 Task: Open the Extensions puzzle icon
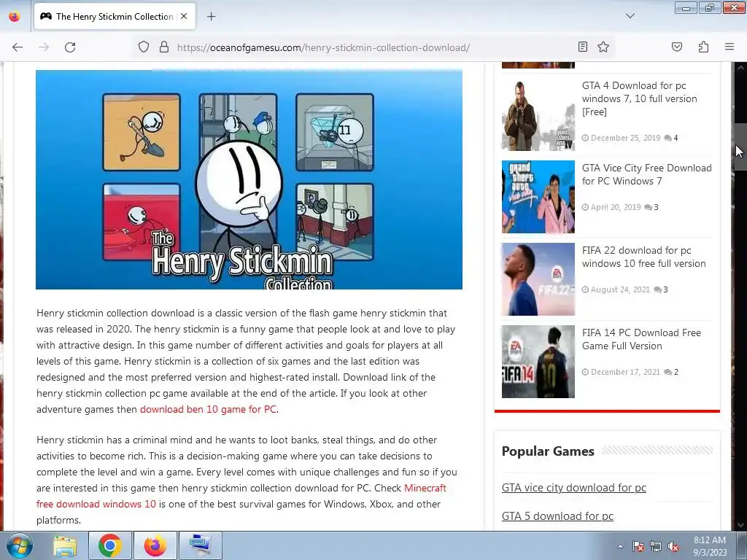(703, 47)
